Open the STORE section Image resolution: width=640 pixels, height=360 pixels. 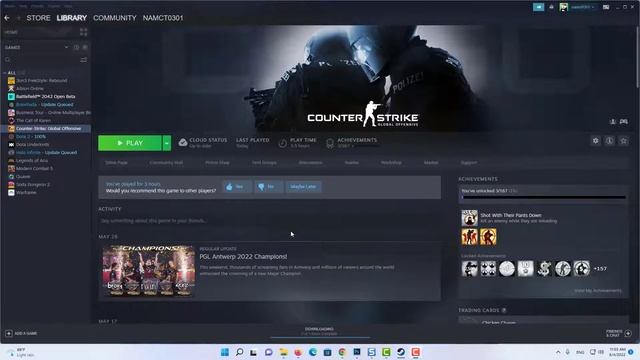tap(38, 18)
